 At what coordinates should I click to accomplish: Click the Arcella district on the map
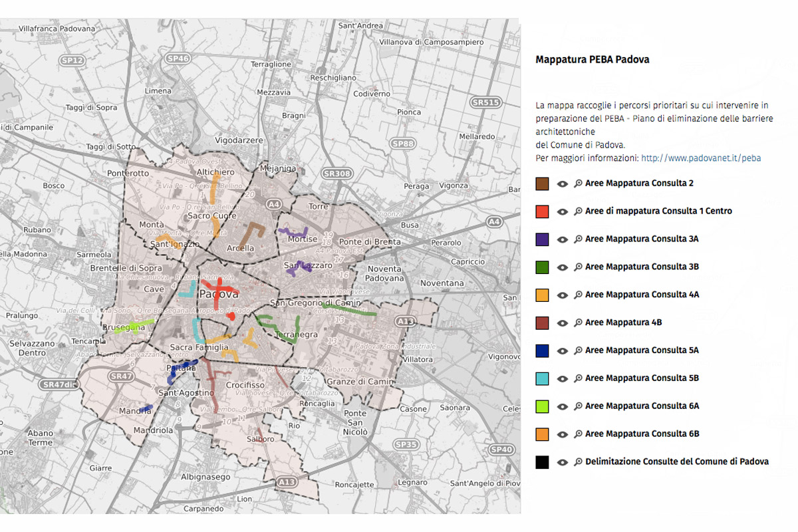tap(241, 248)
